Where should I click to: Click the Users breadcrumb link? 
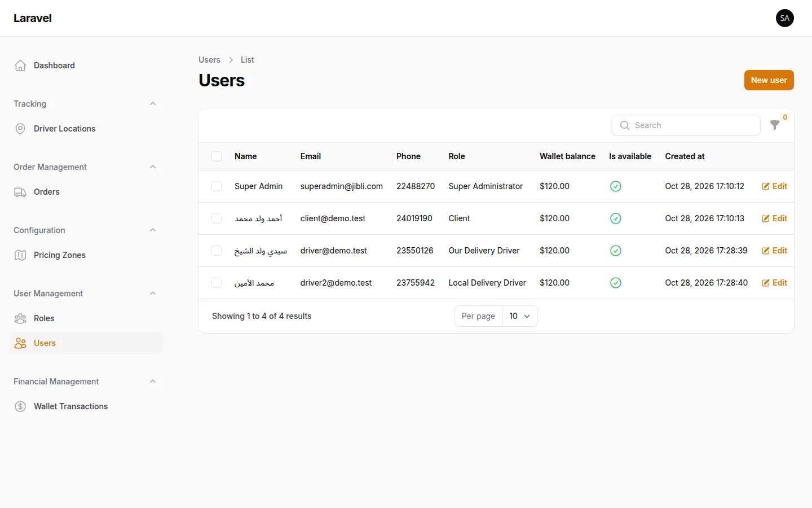209,60
